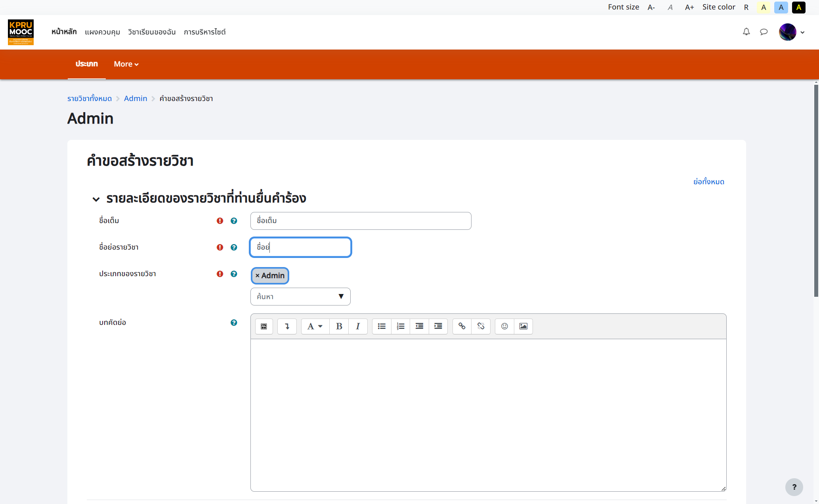Screen dimensions: 819x504
Task: Select the ประเภท tab
Action: pos(86,64)
